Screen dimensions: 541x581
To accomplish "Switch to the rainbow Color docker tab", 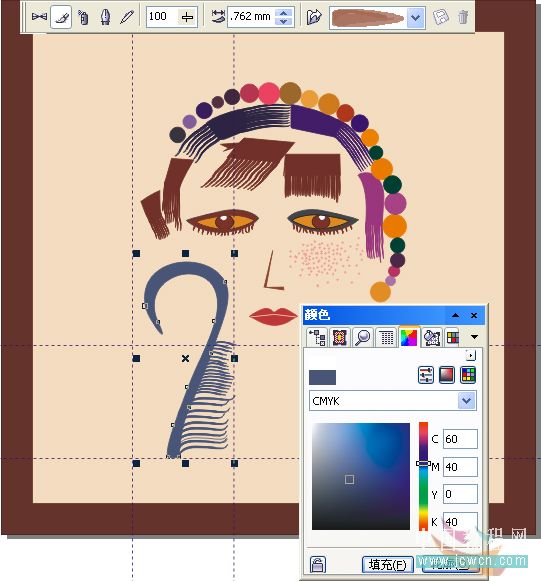I will pos(409,337).
